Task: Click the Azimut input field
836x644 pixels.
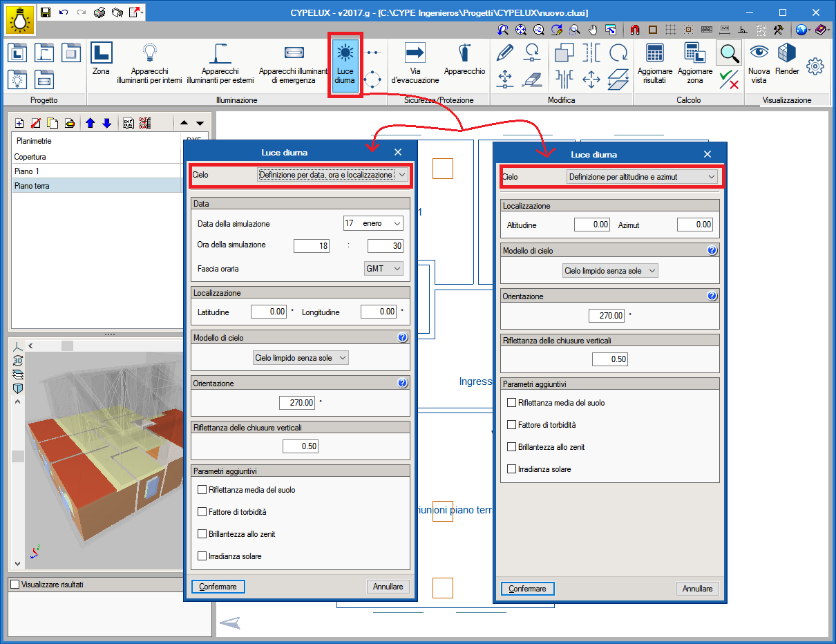Action: click(694, 225)
